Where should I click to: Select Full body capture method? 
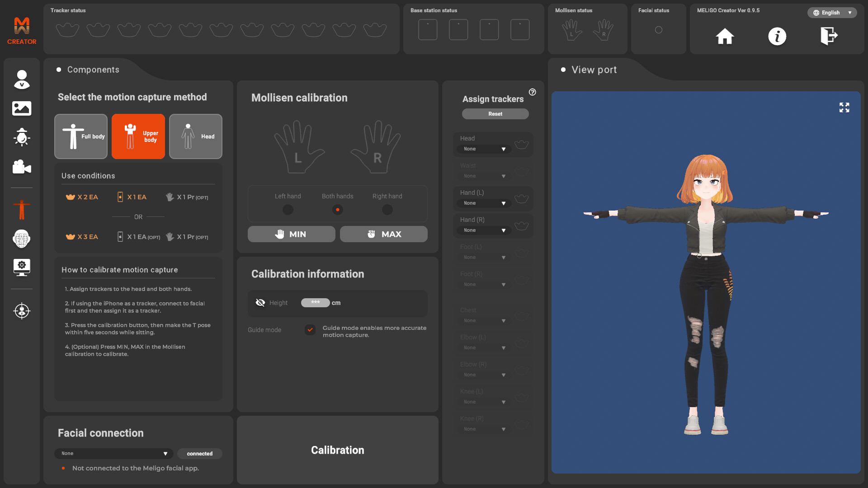tap(81, 136)
